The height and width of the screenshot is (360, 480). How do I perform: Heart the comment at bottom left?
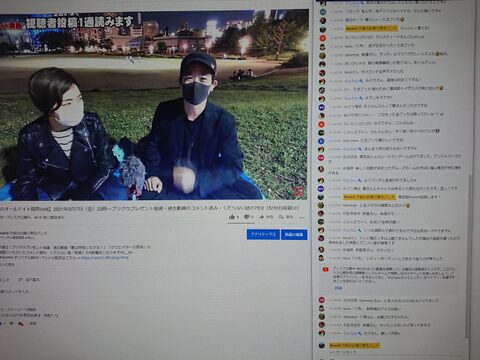tap(21, 324)
